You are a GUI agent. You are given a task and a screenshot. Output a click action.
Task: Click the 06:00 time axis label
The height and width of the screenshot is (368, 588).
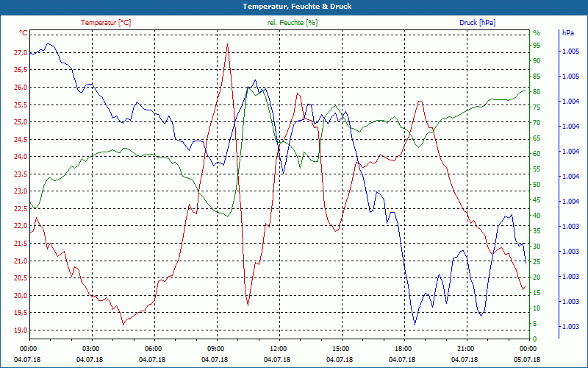tap(153, 348)
